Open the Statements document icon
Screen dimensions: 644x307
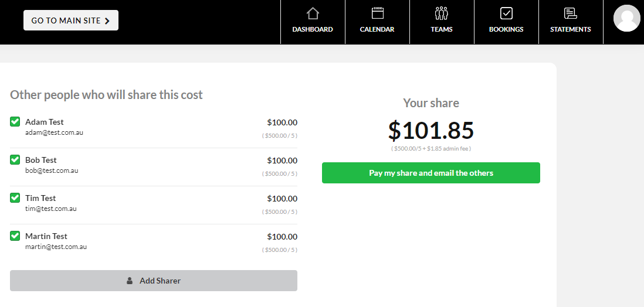[x=570, y=13]
